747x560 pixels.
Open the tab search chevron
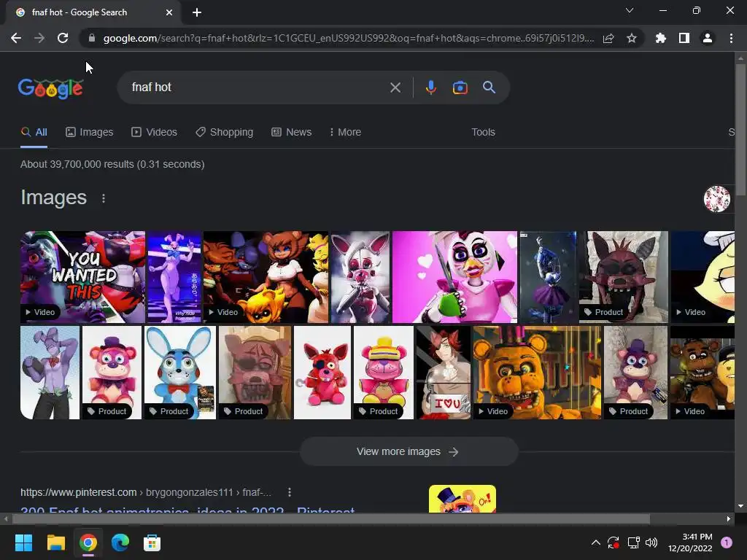click(x=630, y=10)
